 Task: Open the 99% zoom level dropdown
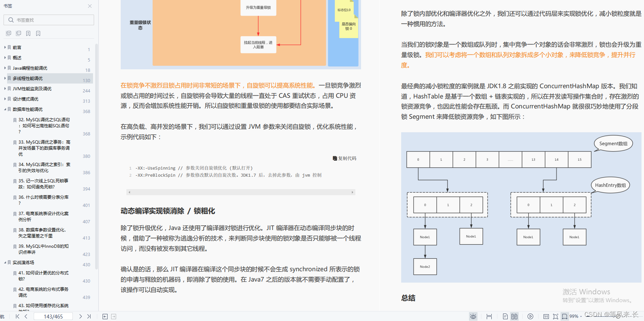coord(575,316)
